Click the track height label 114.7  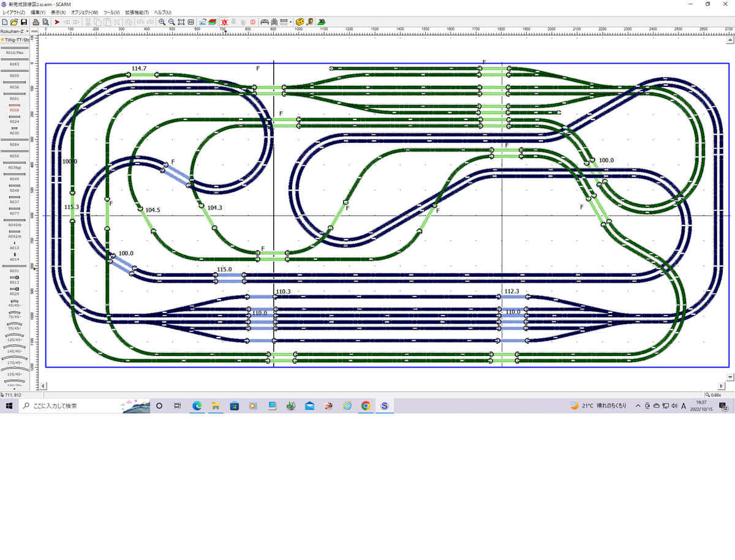tap(139, 68)
